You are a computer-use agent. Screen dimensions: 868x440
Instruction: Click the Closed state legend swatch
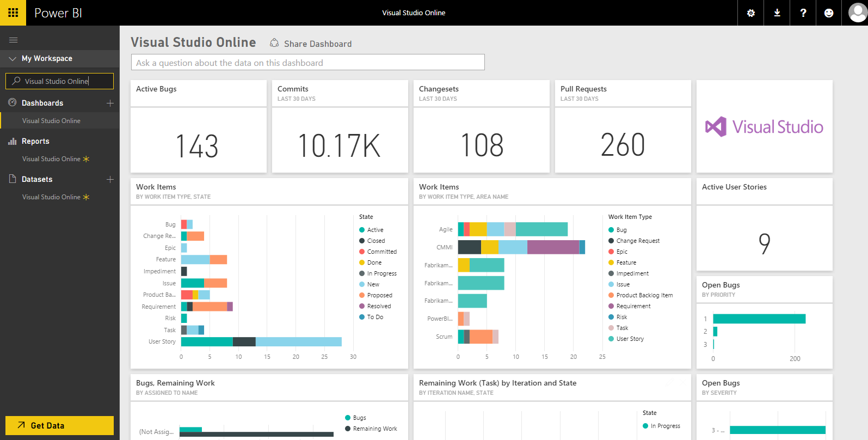coord(362,241)
